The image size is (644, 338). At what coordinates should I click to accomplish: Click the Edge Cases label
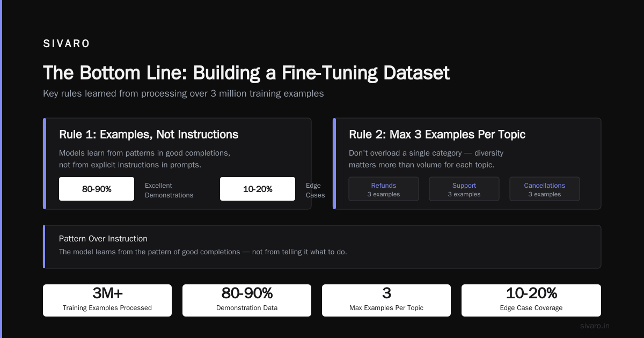coord(315,190)
